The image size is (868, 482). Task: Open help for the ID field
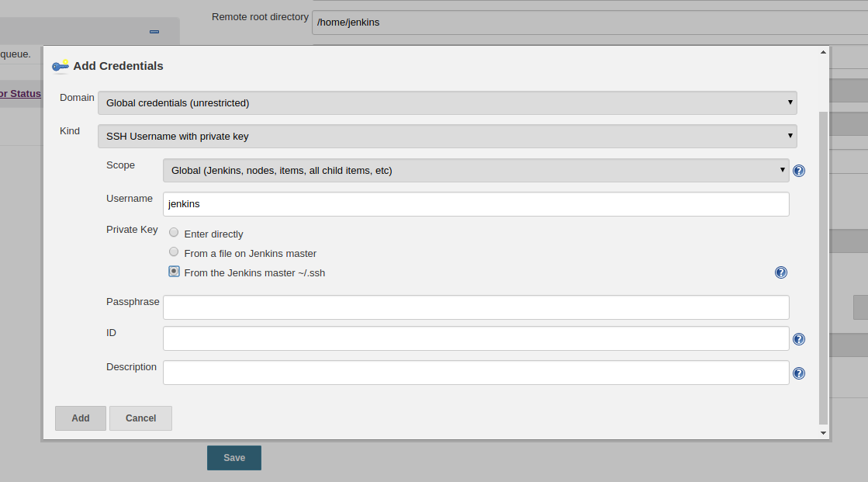coord(799,339)
